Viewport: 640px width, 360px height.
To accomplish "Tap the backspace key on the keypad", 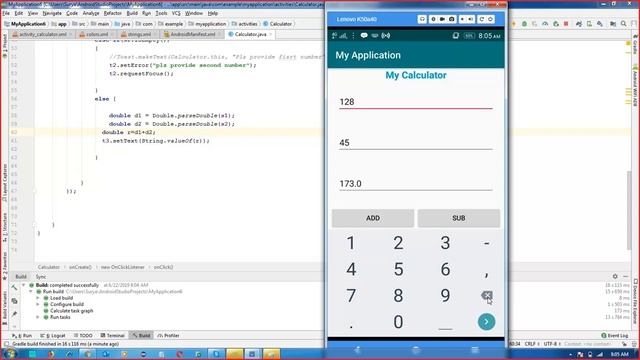I will click(x=487, y=295).
